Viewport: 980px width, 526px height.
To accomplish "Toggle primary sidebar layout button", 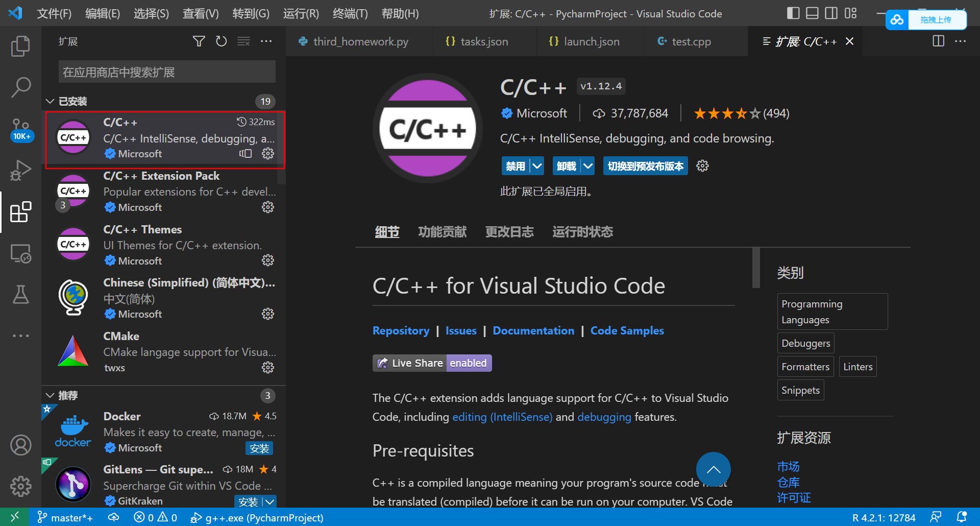I will 793,13.
